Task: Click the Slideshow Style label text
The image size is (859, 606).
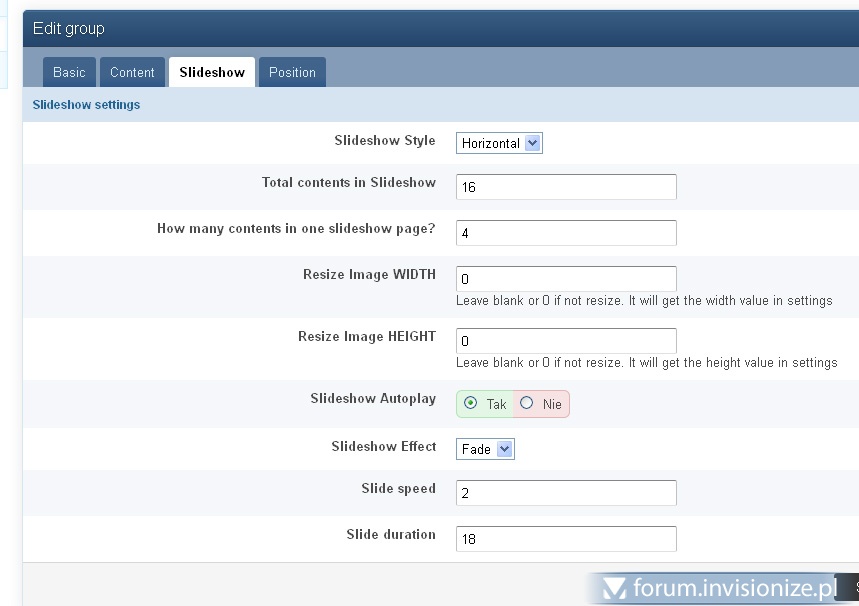Action: pos(384,140)
